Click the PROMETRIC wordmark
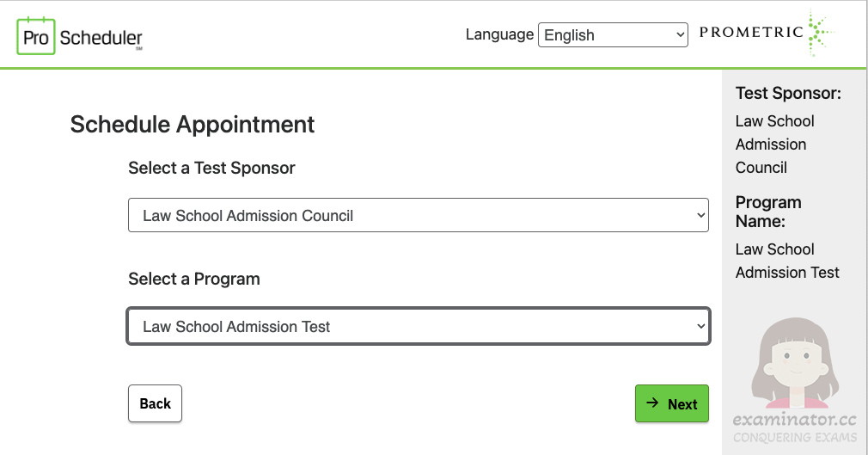868x455 pixels. point(751,32)
